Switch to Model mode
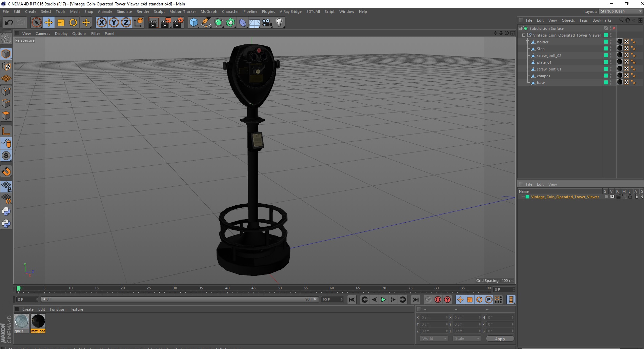644x349 pixels. [x=6, y=54]
